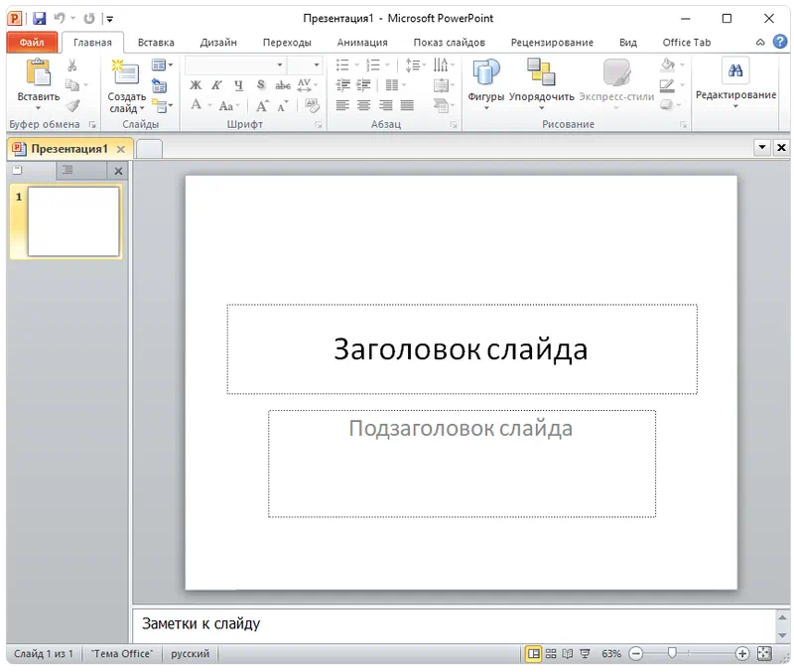Screen dimensions: 794x672
Task: Switch to the Анимация ribbon tab
Action: 361,43
